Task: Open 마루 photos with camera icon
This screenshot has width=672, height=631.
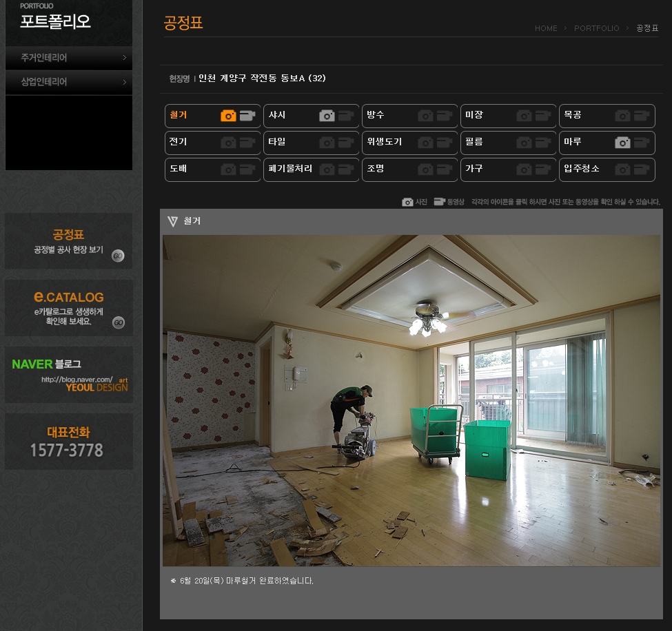Action: [x=622, y=143]
